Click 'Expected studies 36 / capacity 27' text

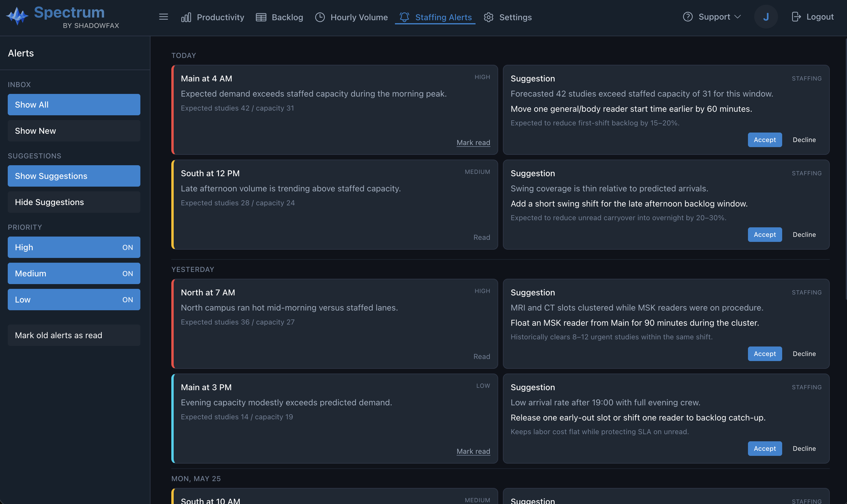238,322
